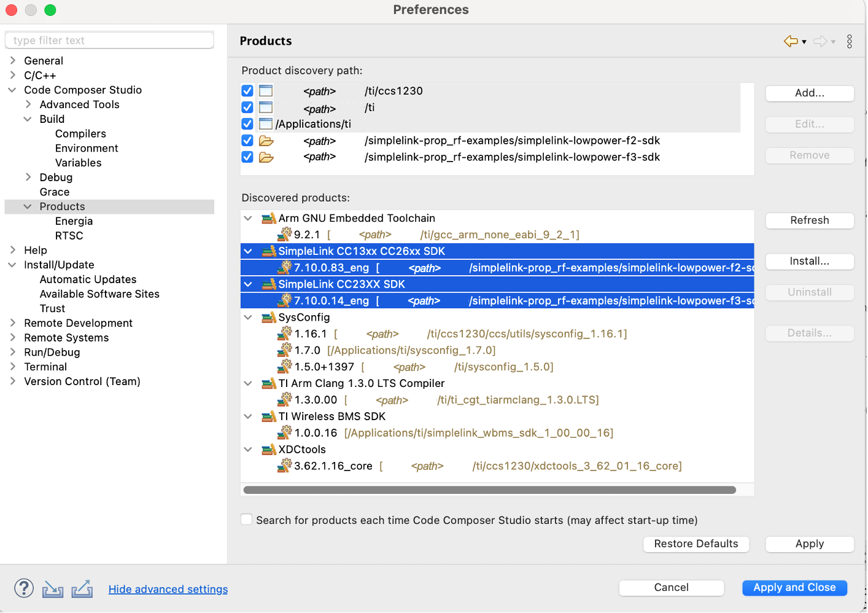Select Automatic Updates page

pos(88,279)
